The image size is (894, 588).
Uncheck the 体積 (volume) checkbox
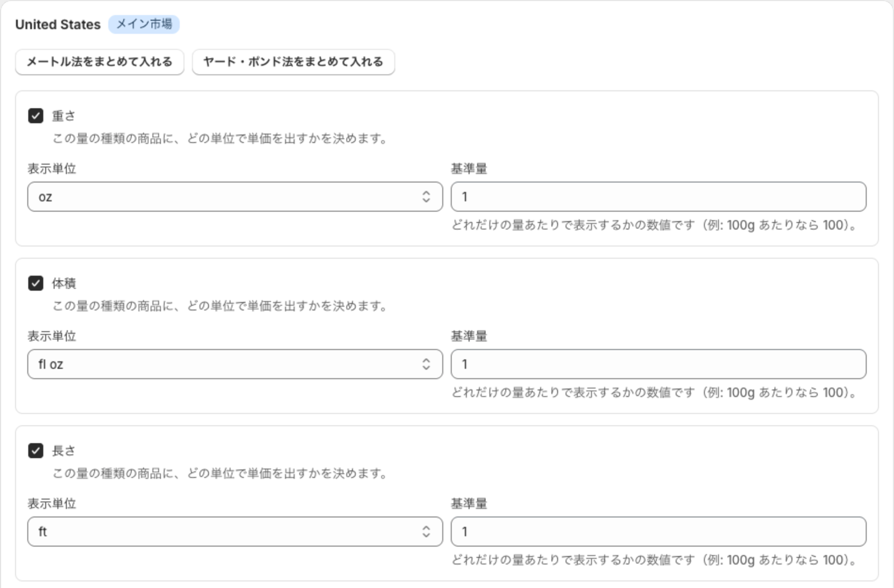[x=36, y=283]
